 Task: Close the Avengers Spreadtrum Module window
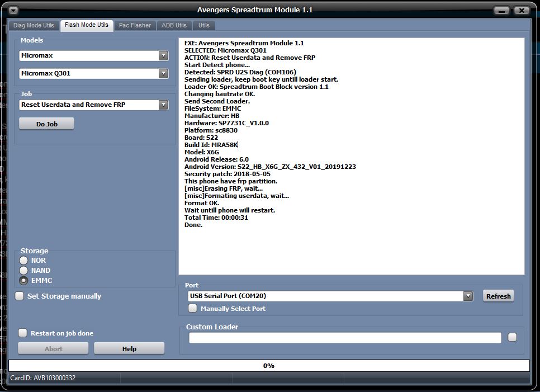(x=522, y=11)
